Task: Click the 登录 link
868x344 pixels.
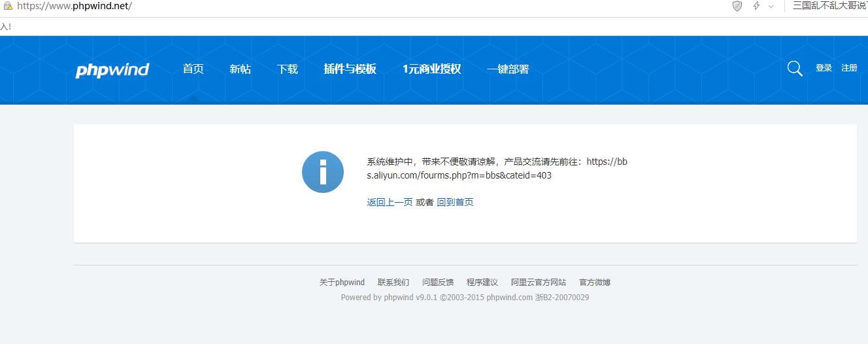Action: (824, 68)
